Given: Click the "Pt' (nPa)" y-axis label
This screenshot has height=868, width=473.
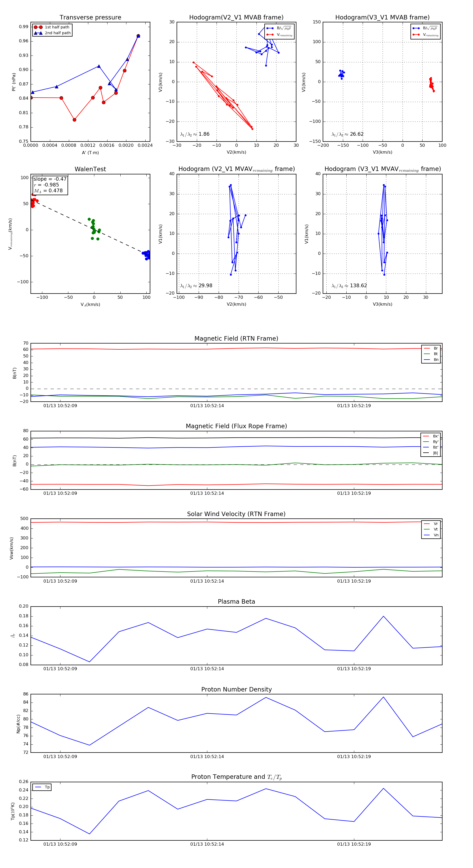Looking at the screenshot, I should 14,82.
